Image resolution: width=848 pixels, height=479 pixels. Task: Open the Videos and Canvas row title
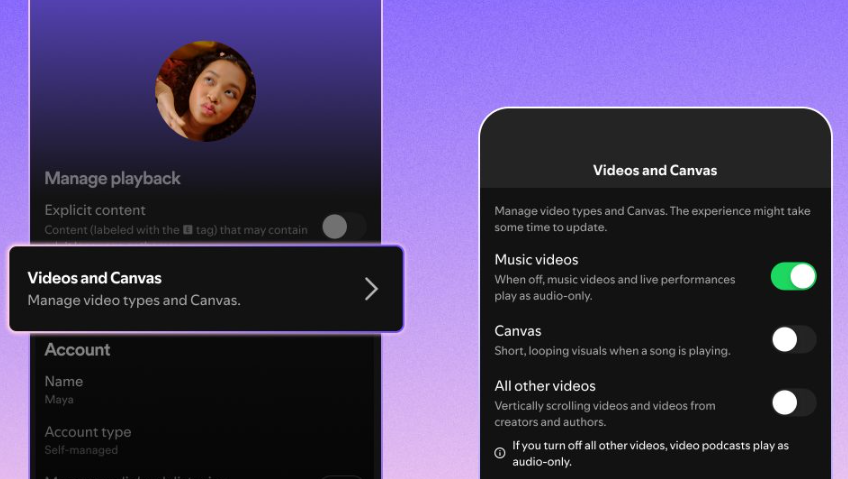pos(94,278)
